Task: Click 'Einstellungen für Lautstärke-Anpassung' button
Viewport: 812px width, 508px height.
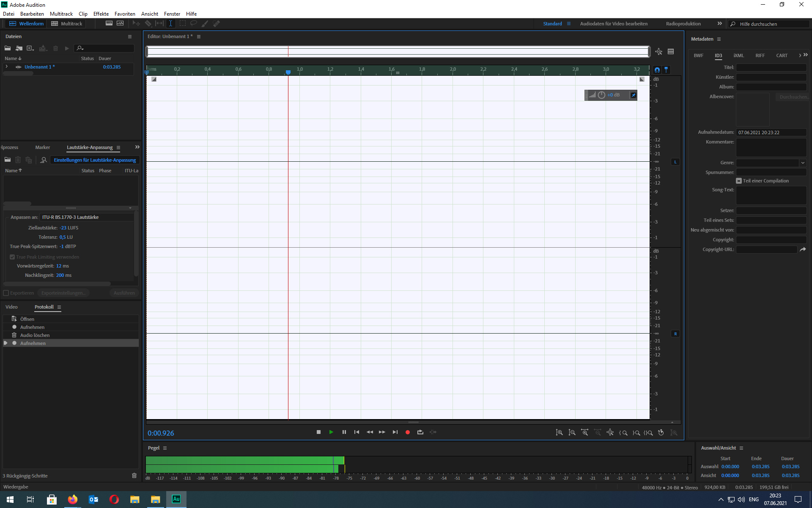Action: [95, 160]
